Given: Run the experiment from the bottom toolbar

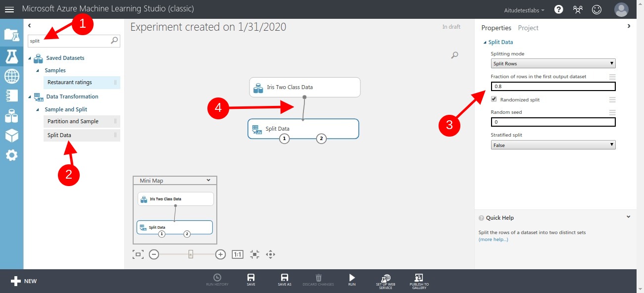Looking at the screenshot, I should point(351,280).
